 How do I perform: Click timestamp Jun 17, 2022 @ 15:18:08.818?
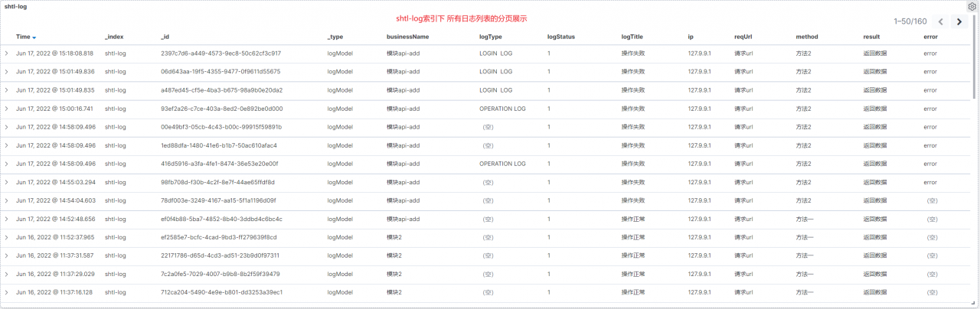click(55, 54)
